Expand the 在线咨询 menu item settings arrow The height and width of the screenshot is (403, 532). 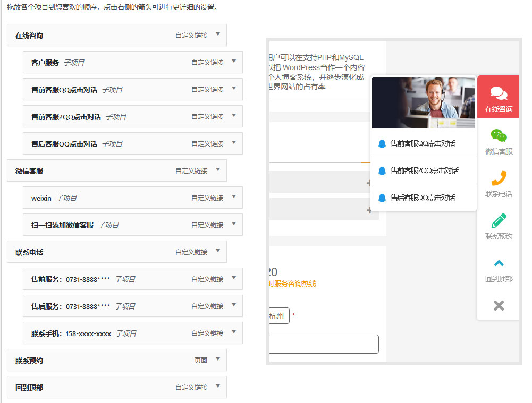(x=217, y=35)
